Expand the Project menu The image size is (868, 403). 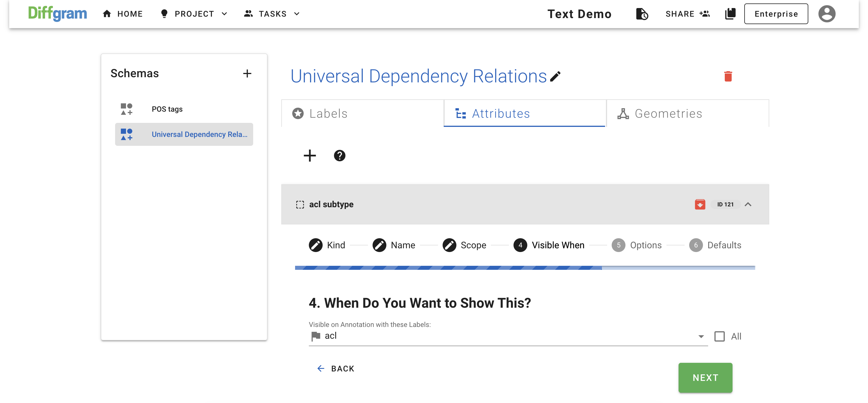[194, 14]
